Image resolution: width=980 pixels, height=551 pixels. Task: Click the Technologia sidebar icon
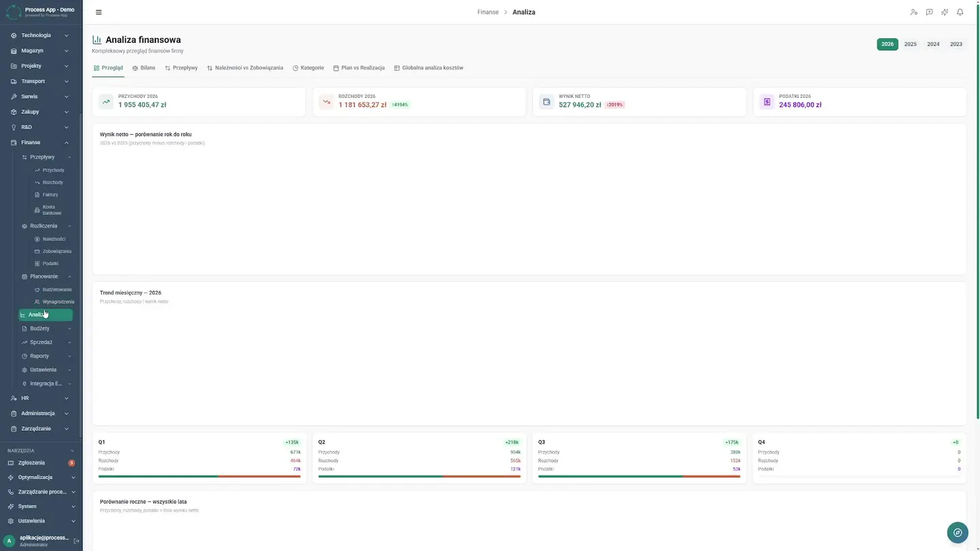point(14,35)
